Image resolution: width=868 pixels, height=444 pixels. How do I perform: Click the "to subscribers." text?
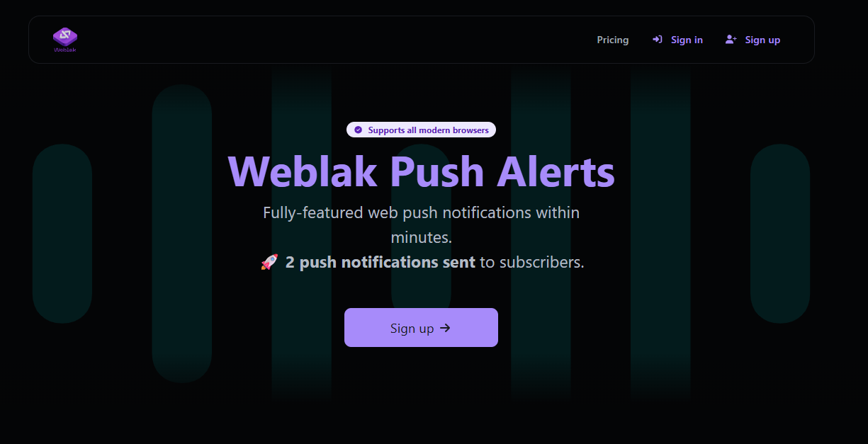532,262
